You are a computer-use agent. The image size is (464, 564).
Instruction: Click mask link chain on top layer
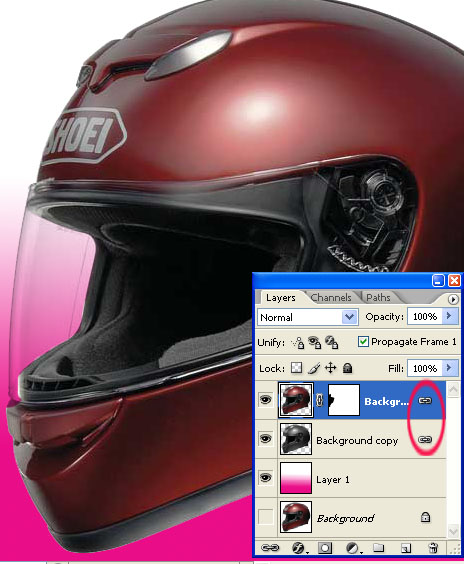[x=320, y=400]
